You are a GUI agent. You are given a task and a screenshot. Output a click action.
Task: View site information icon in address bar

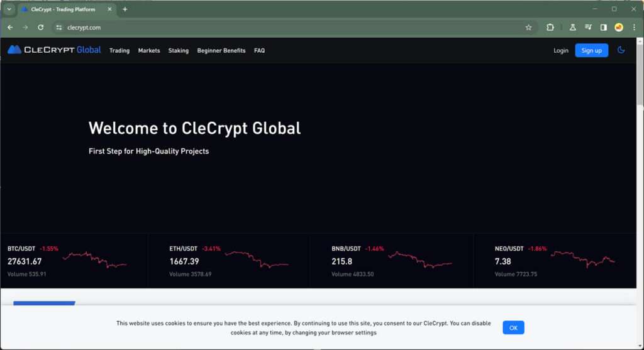59,28
